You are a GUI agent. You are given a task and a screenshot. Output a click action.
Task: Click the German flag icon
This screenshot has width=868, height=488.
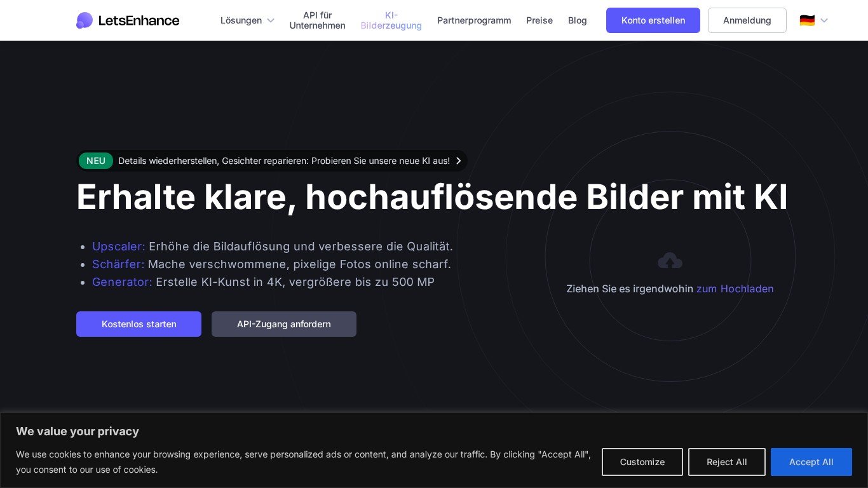(x=807, y=20)
